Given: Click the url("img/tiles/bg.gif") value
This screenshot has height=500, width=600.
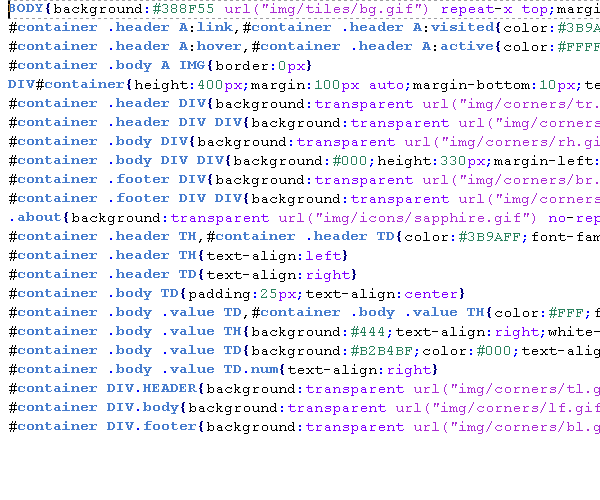Looking at the screenshot, I should point(326,9).
